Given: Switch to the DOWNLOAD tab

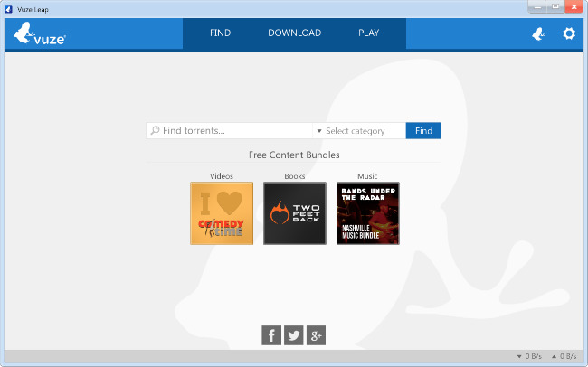Looking at the screenshot, I should pyautogui.click(x=294, y=33).
